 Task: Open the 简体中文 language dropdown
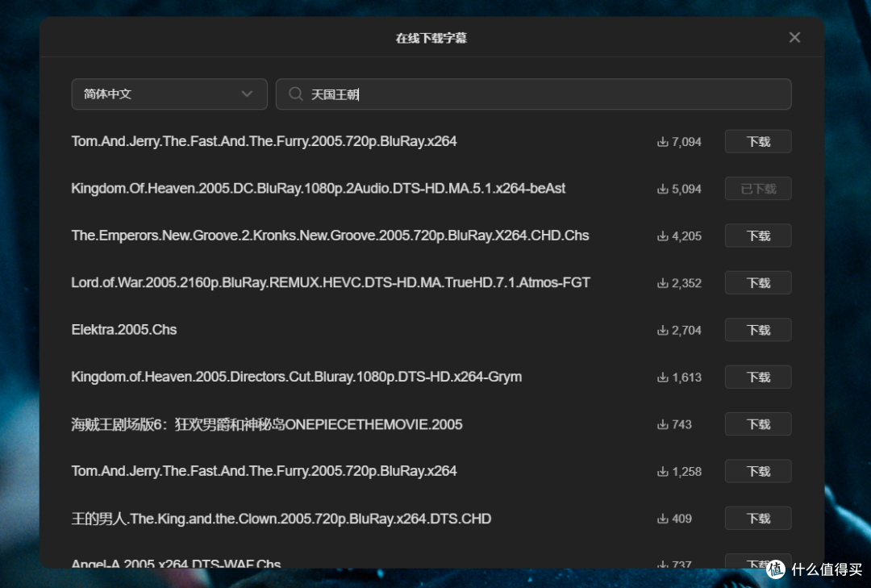point(169,94)
